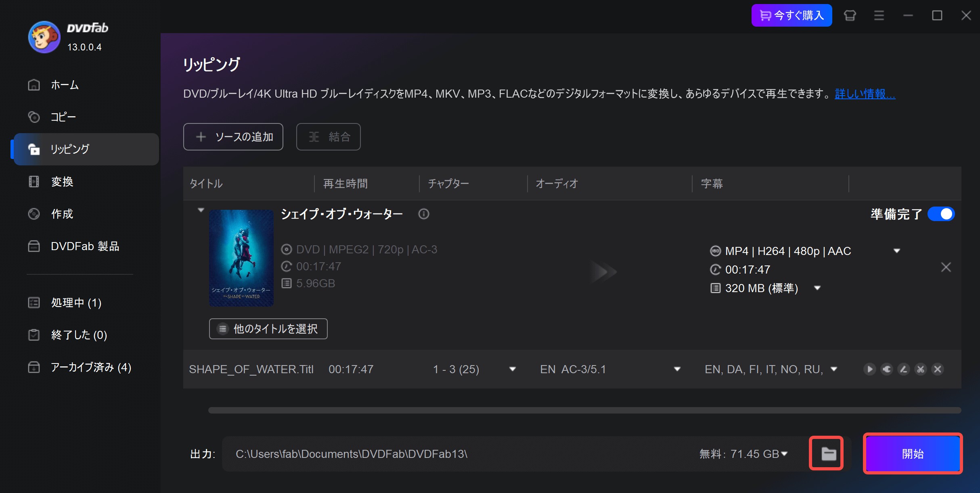Open the skin theme shirt icon
Viewport: 980px width, 493px height.
pyautogui.click(x=850, y=15)
